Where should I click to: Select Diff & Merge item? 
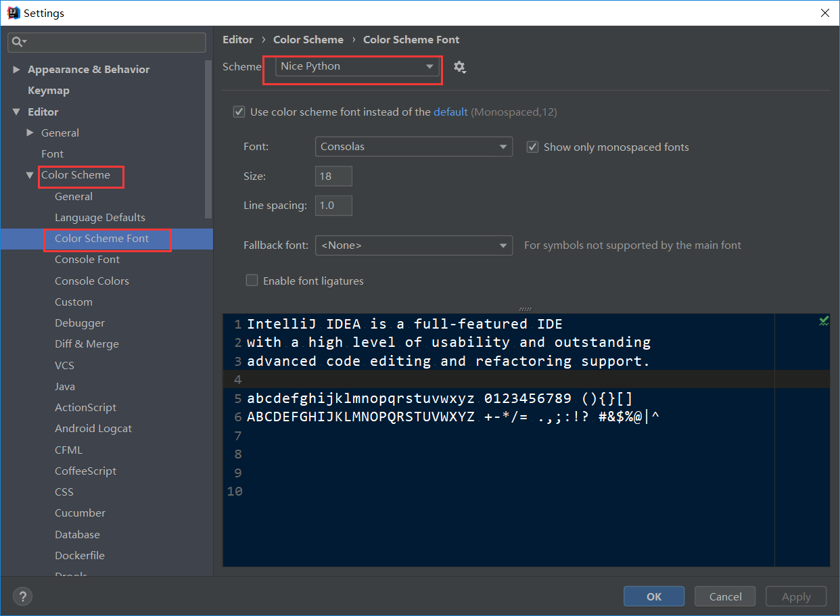[87, 344]
